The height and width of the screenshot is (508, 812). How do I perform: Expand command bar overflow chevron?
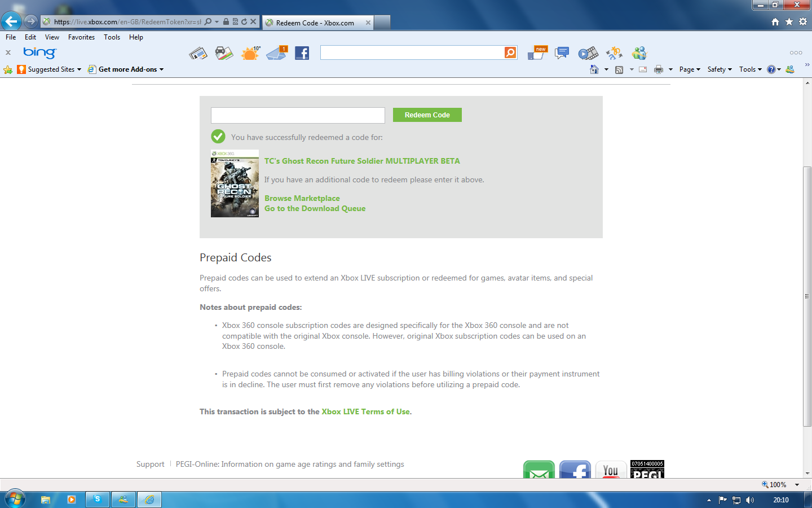[x=807, y=65]
